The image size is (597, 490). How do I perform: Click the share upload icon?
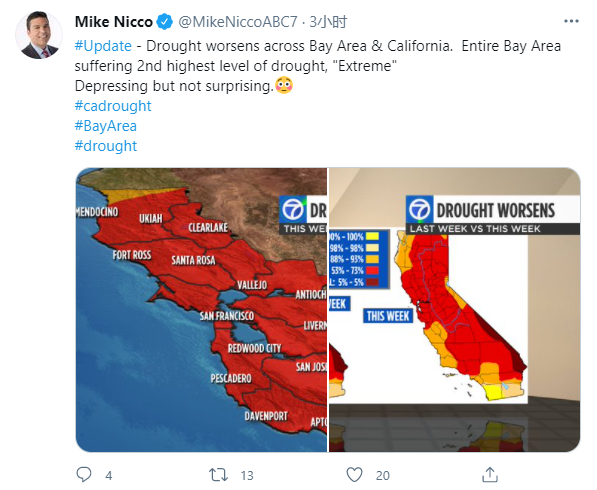tap(490, 474)
